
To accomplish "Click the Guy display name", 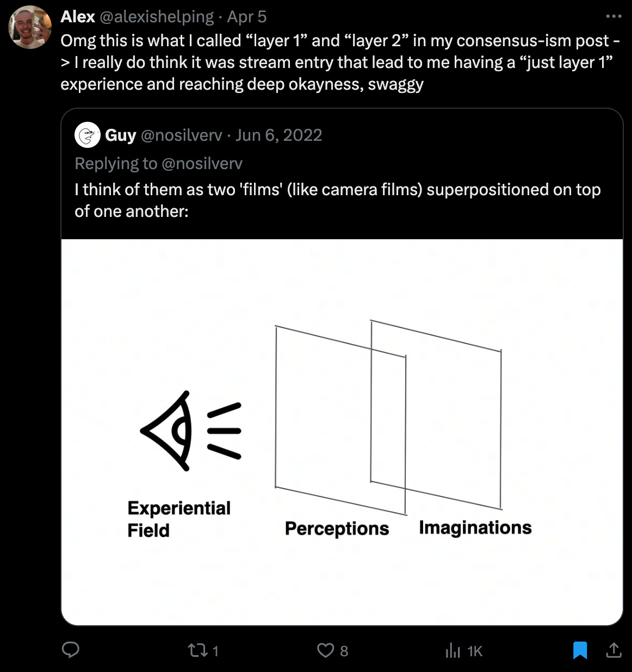I will [120, 135].
